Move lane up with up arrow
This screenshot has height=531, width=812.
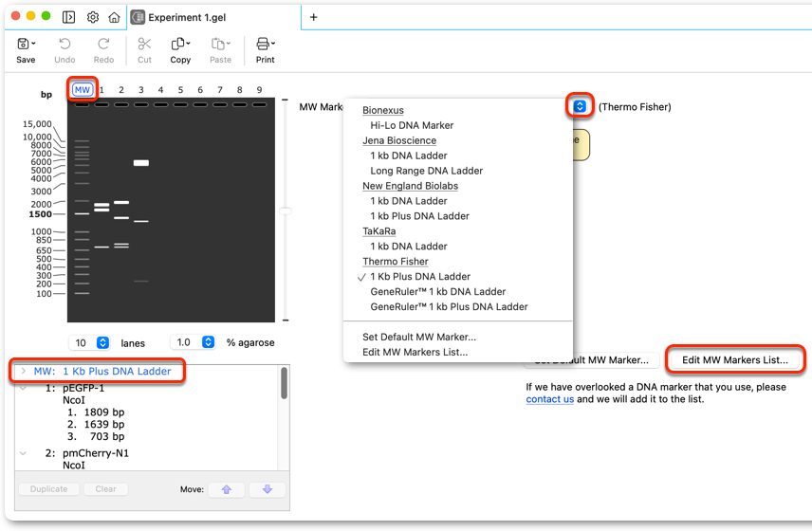227,489
